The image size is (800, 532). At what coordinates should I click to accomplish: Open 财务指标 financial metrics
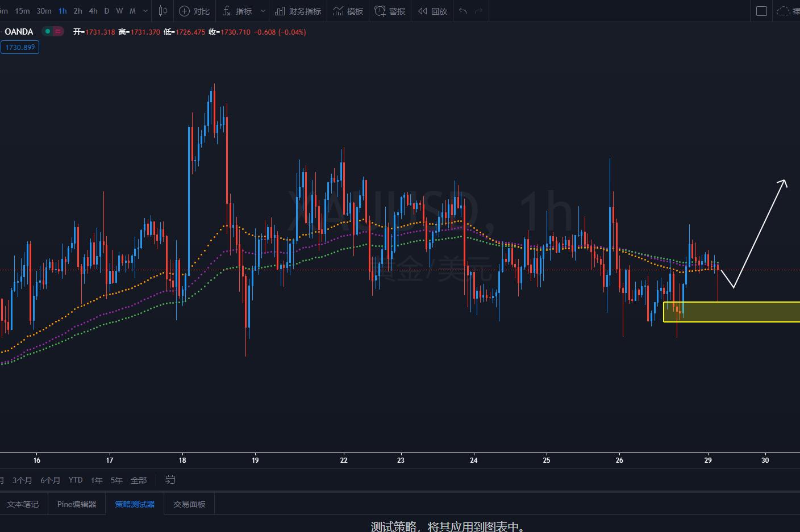[298, 11]
